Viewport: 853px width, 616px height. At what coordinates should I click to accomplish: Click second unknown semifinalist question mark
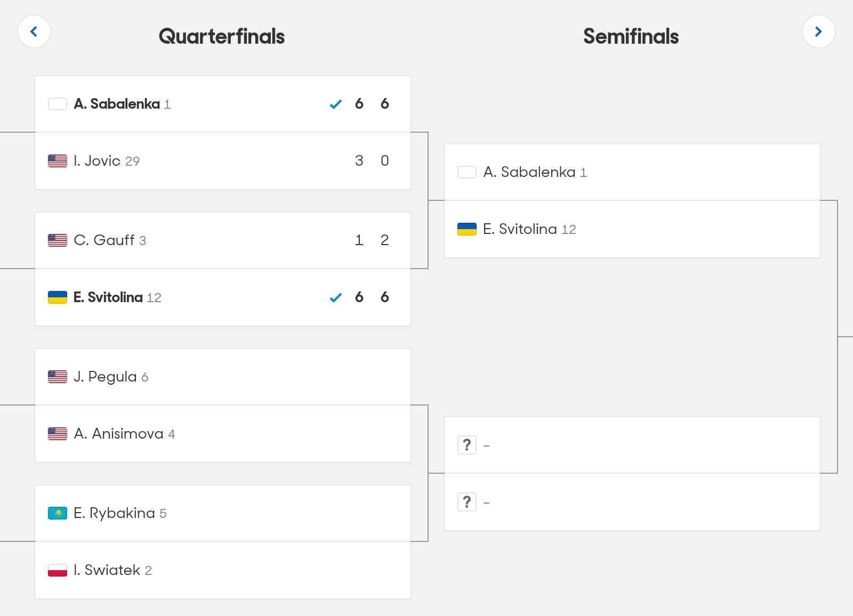(x=467, y=502)
